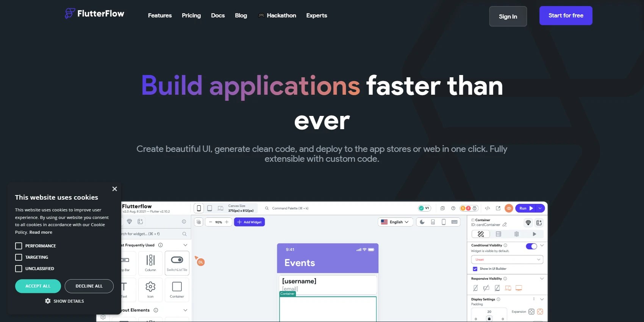The width and height of the screenshot is (644, 322).
Task: Open the Unset condition dropdown
Action: pyautogui.click(x=507, y=259)
